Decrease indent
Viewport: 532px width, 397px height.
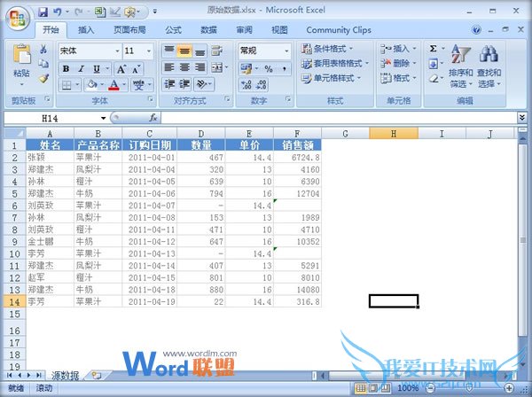169,83
